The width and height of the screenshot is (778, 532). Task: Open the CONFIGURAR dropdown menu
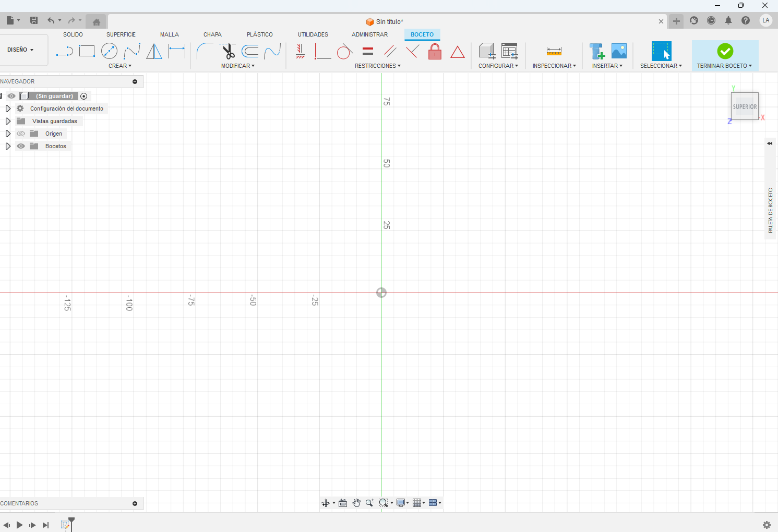(498, 66)
